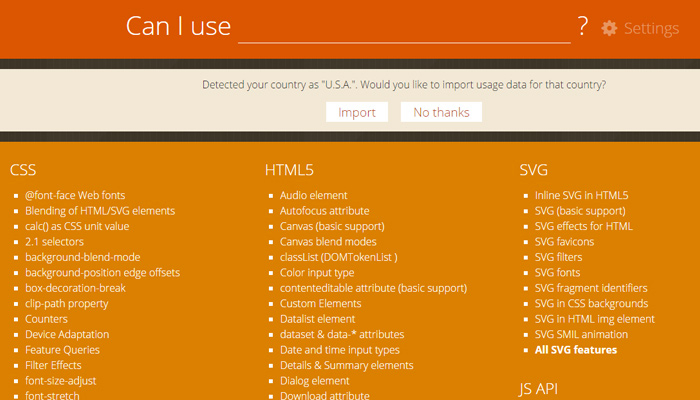Click the Settings gear icon
This screenshot has width=700, height=400.
point(609,29)
